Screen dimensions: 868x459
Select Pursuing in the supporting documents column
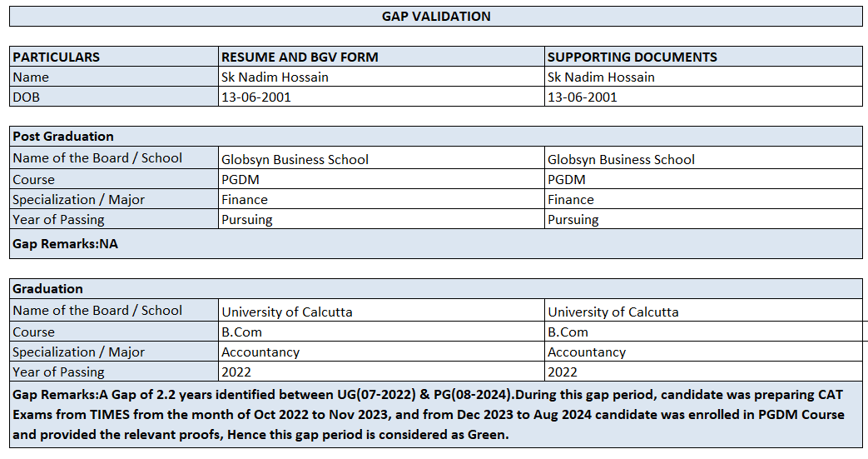click(x=573, y=220)
